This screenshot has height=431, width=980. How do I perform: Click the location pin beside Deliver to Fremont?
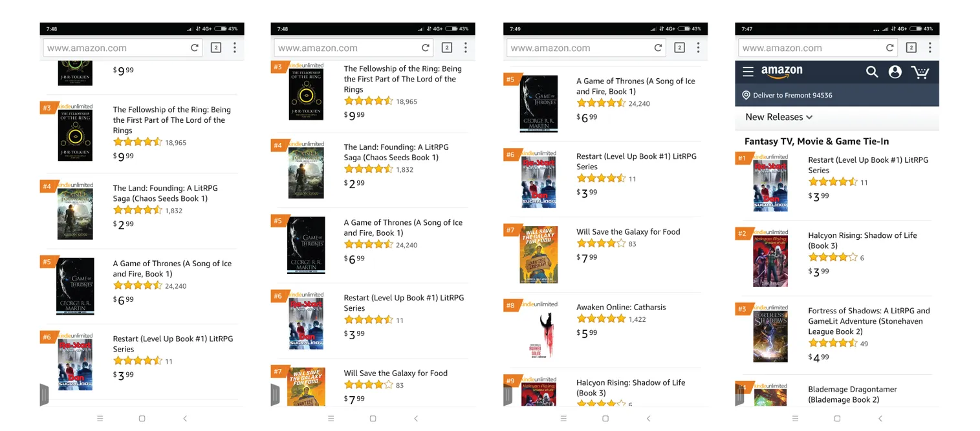746,95
